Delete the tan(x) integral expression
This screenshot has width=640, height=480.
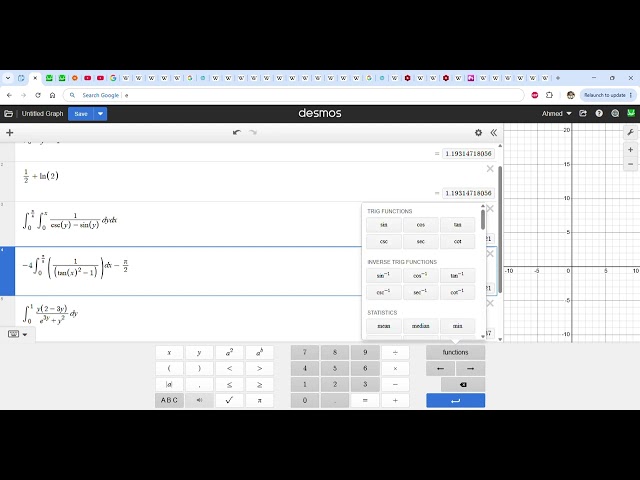tap(490, 253)
